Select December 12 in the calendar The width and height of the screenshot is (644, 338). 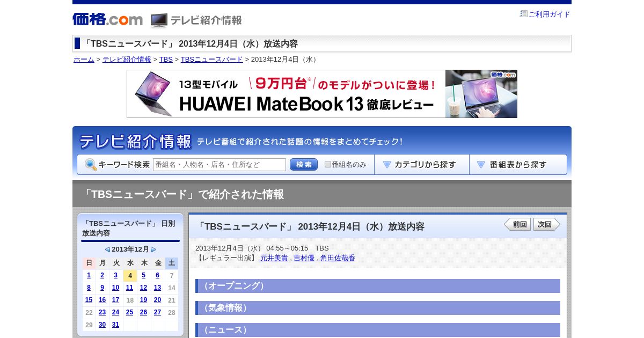pyautogui.click(x=143, y=288)
